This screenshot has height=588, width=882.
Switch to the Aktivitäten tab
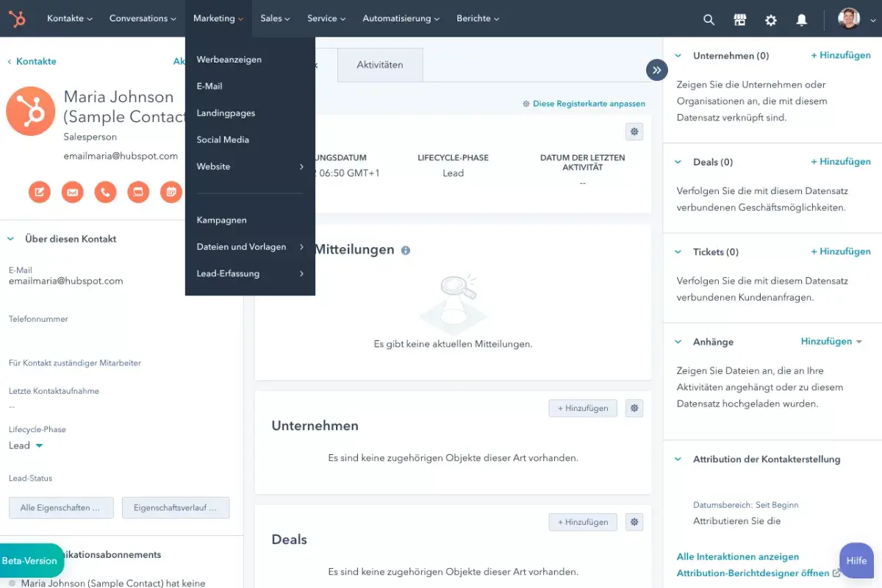[x=380, y=65]
